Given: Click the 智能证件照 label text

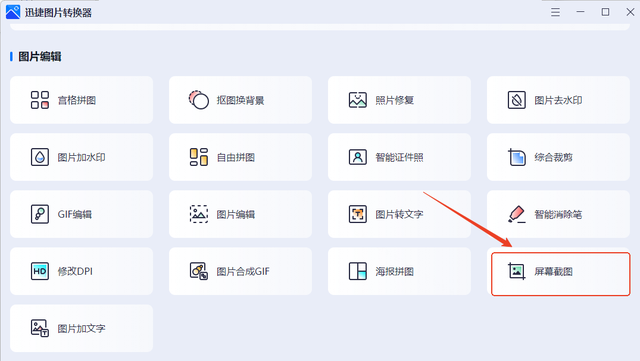Looking at the screenshot, I should [399, 158].
